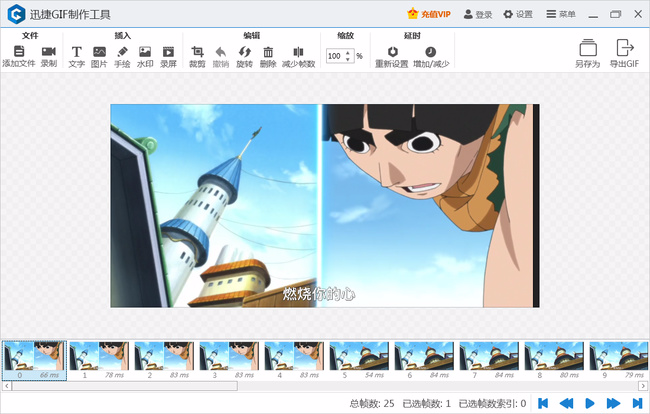Decrease zoom percentage with the down arrow

(x=348, y=59)
